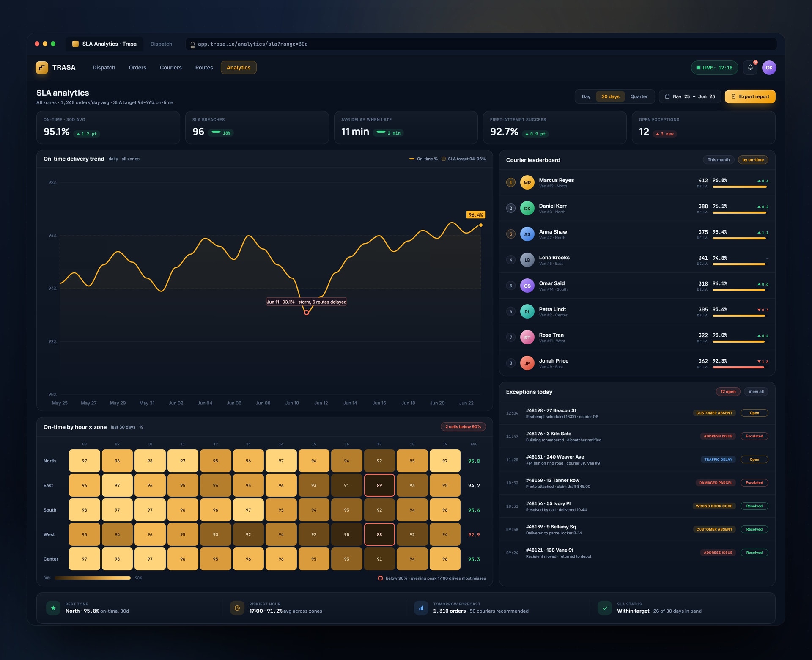Click East zone 17:00 cell showing 89
This screenshot has height=660, width=812.
(379, 485)
